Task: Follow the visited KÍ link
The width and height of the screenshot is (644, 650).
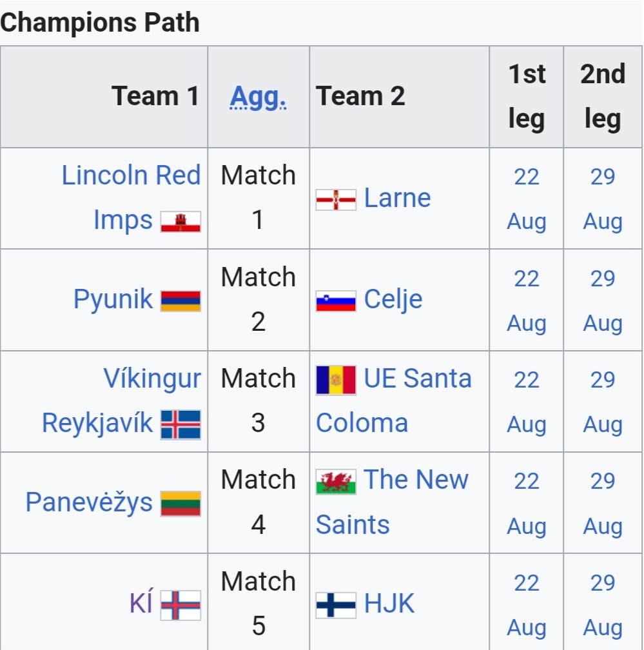Action: [x=141, y=603]
